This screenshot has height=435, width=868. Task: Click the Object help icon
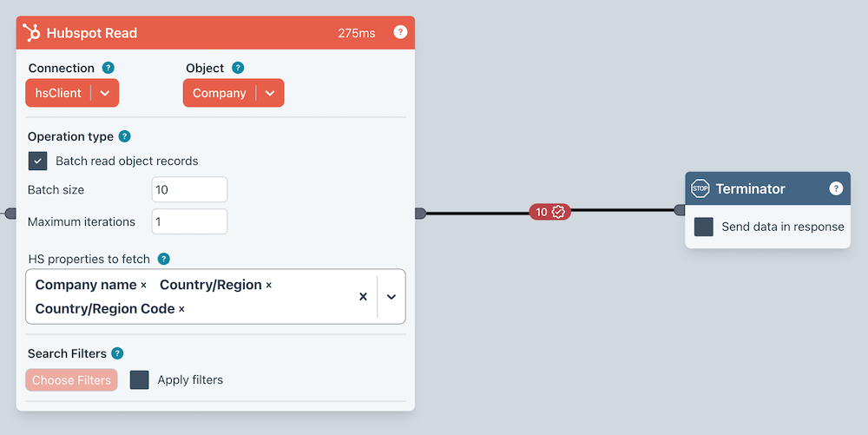pos(238,68)
